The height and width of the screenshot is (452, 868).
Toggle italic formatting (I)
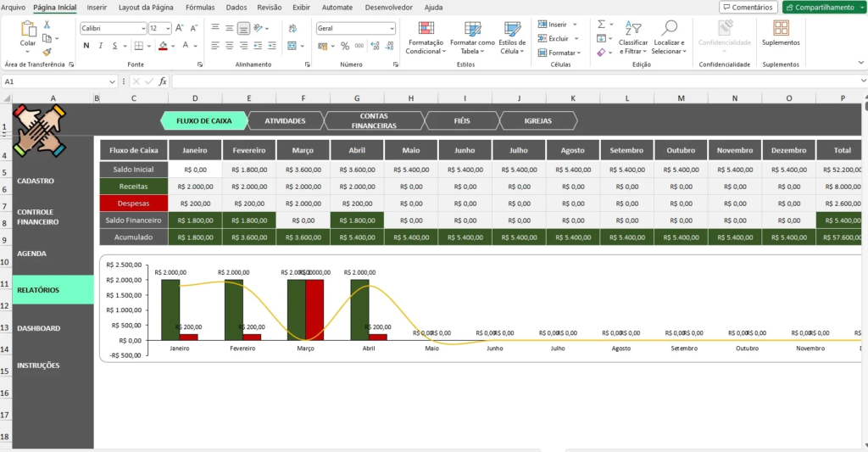[100, 46]
